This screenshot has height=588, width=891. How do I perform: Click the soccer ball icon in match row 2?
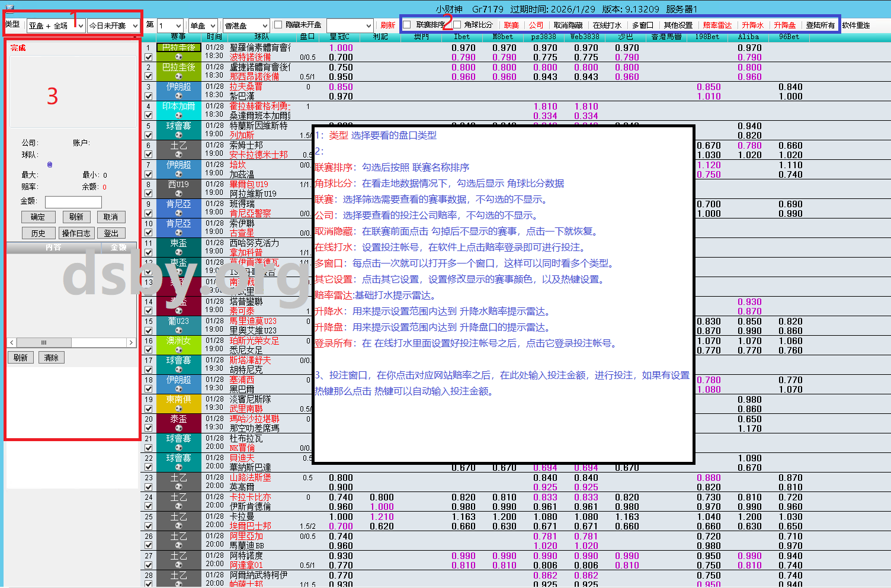(x=179, y=76)
